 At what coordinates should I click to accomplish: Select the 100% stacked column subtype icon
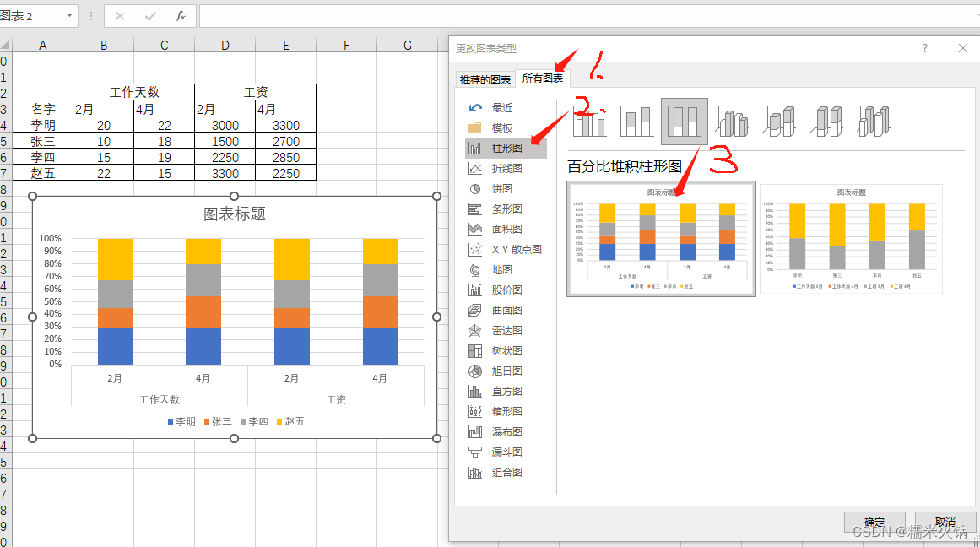(685, 122)
